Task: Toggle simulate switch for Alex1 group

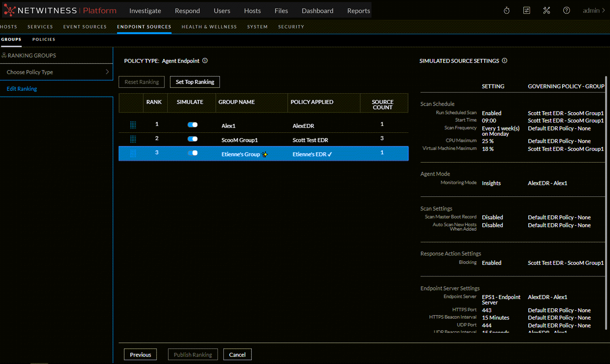Action: click(192, 125)
